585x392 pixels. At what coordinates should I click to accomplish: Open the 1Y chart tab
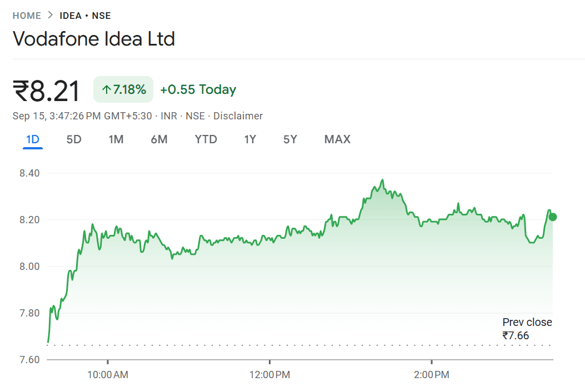[x=250, y=139]
